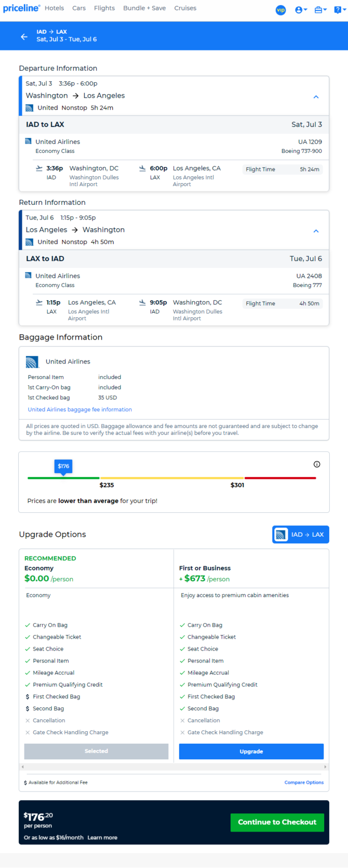The height and width of the screenshot is (868, 348).
Task: Open the Hotels menu item
Action: [x=55, y=8]
